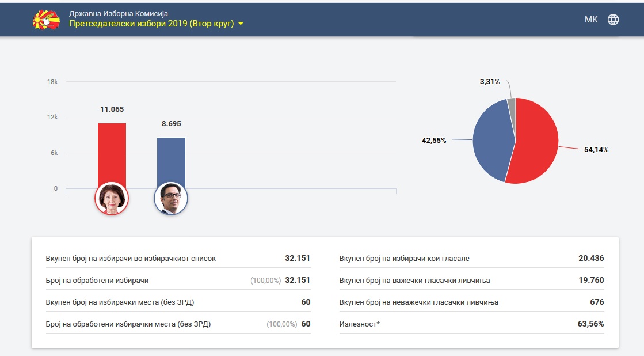Screen dimensions: 644x356
Task: Click the 3,31% pie label
Action: coord(490,82)
